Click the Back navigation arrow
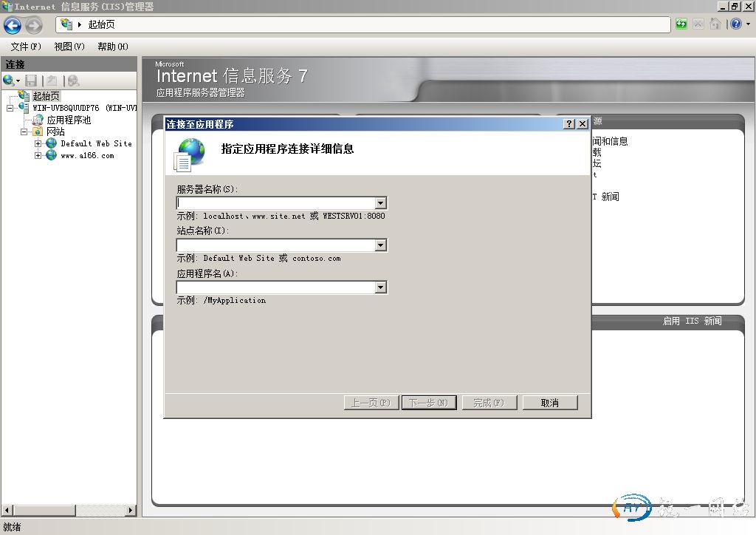Screen dimensions: 756x535 12,25
